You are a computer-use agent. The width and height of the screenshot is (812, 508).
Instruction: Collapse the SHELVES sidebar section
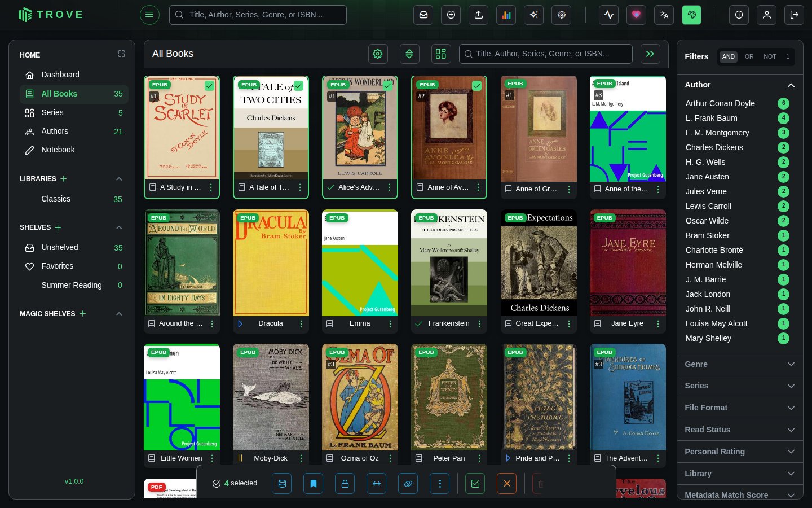(119, 227)
